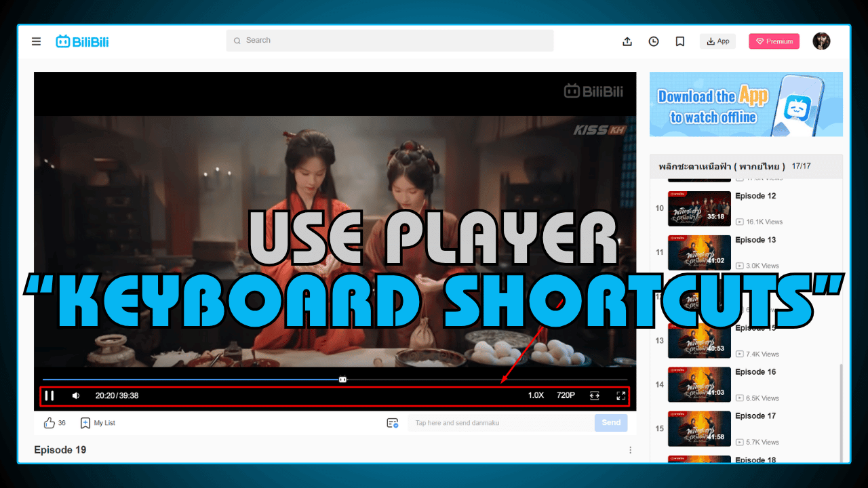Enter fullscreen with the expand icon
This screenshot has height=488, width=868.
[620, 396]
